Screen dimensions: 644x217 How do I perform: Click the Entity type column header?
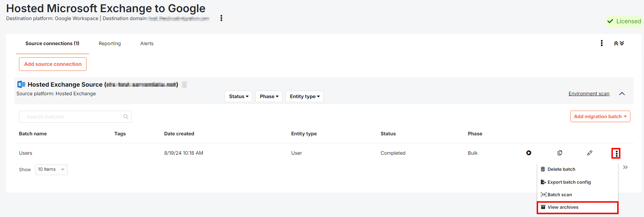click(x=304, y=134)
